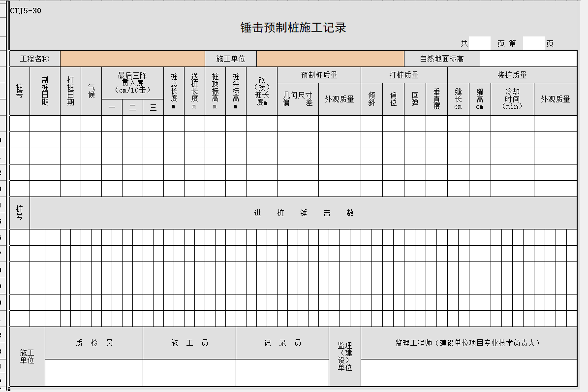Select the orange input cell beside the top 施工单位 label

tap(330, 59)
